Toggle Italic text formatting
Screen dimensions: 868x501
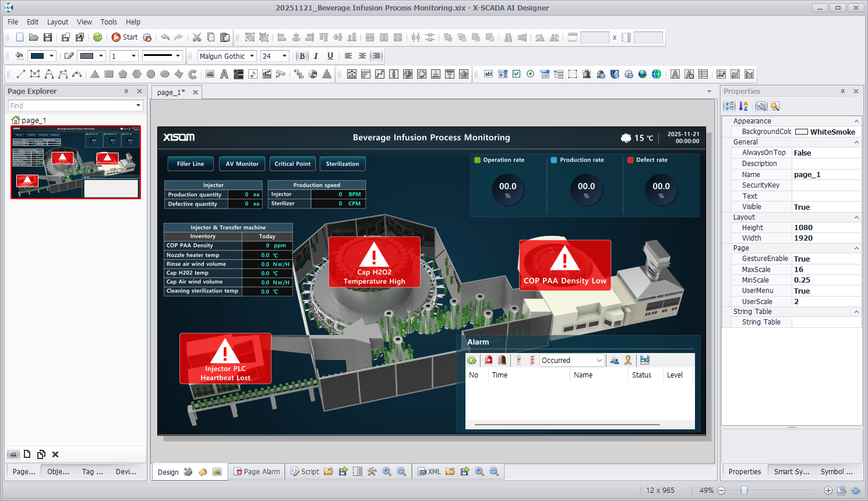pyautogui.click(x=316, y=56)
